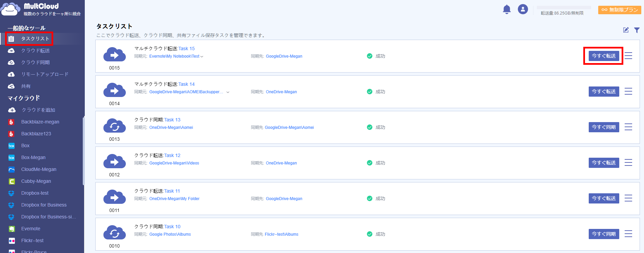Click 今すぐ転送 for Task 12

(604, 163)
